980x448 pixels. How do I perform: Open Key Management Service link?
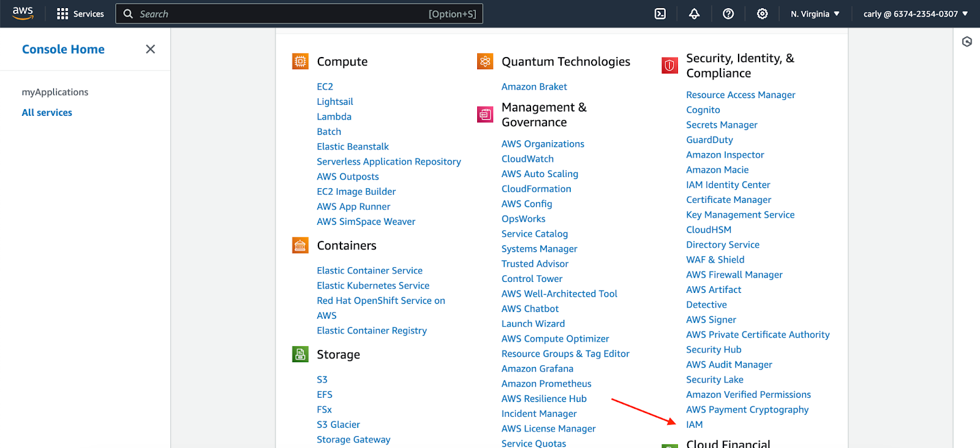coord(741,215)
